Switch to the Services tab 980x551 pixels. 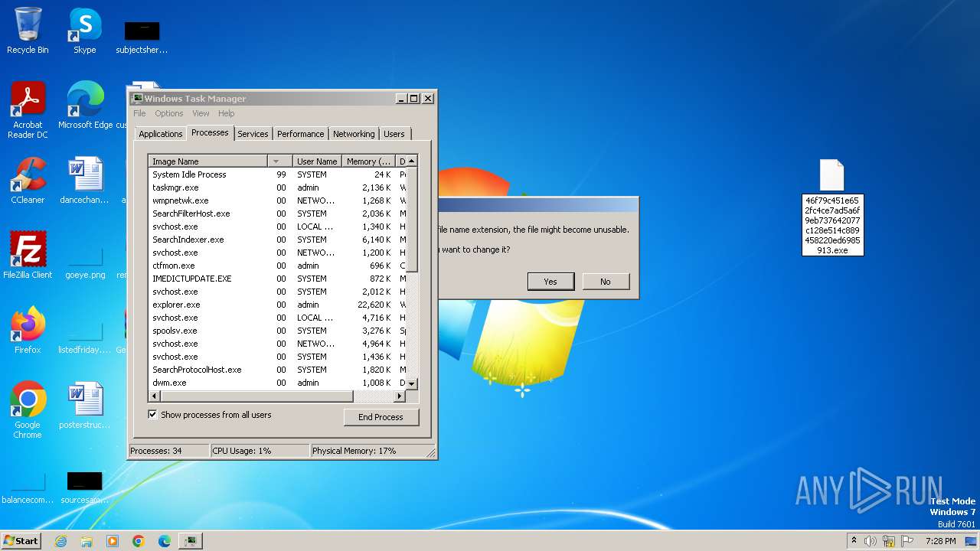click(x=253, y=134)
